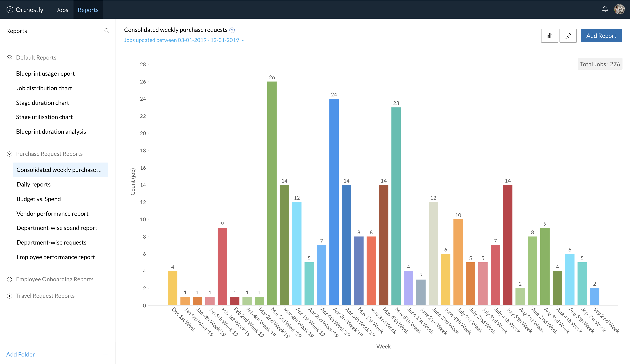
Task: Click the Add Folder link
Action: point(20,354)
